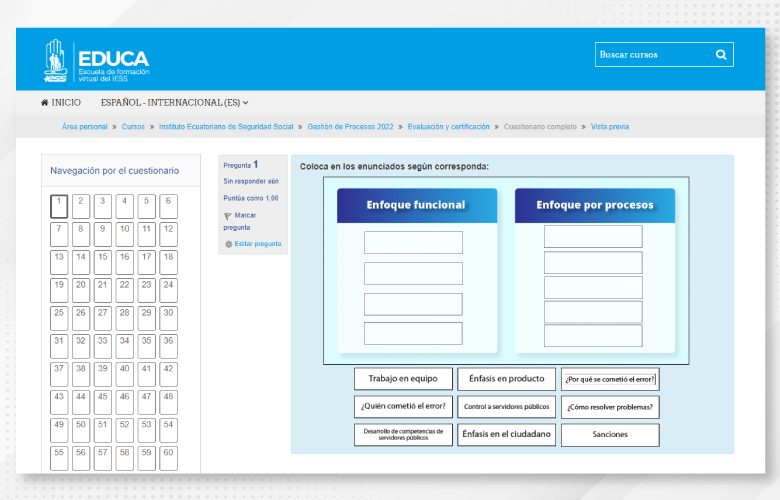Go to question 57 in navigation
This screenshot has width=780, height=500.
[x=102, y=458]
